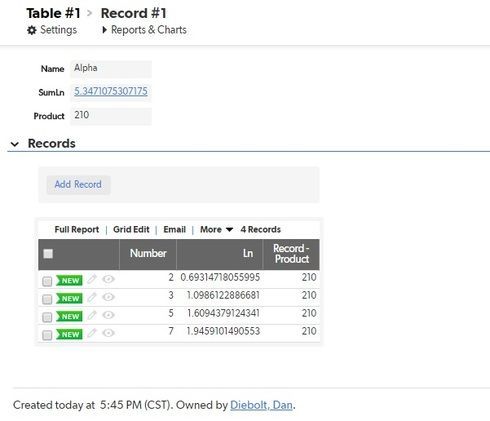The image size is (490, 421).
Task: Click the Name field containing Alpha
Action: pyautogui.click(x=111, y=69)
